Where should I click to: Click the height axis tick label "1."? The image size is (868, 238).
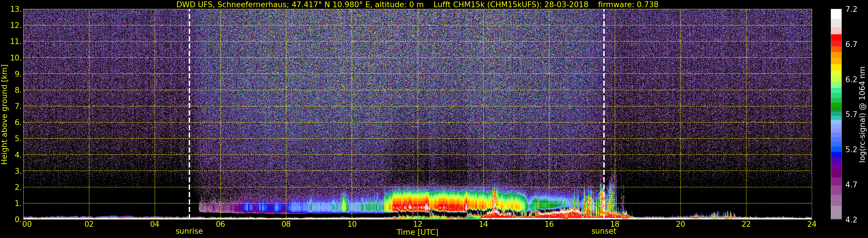pyautogui.click(x=18, y=204)
